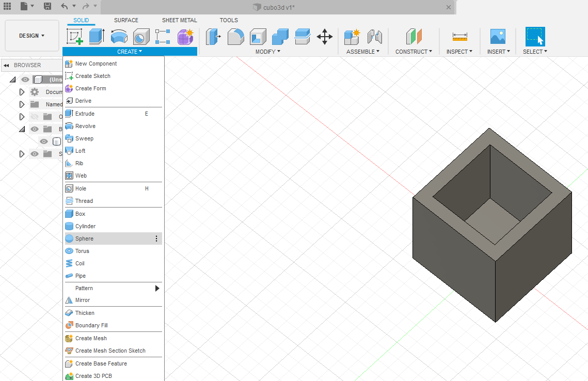This screenshot has width=588, height=381.
Task: Click the Shell tool icon
Action: coord(258,37)
